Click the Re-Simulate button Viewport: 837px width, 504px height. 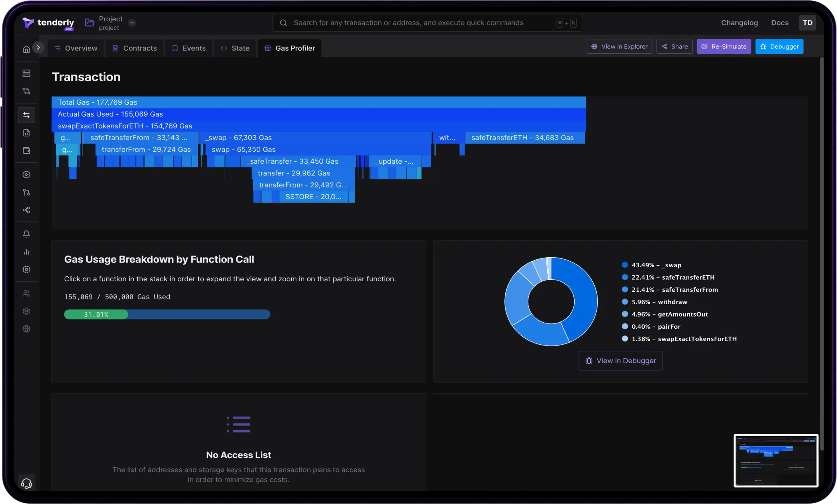point(723,47)
